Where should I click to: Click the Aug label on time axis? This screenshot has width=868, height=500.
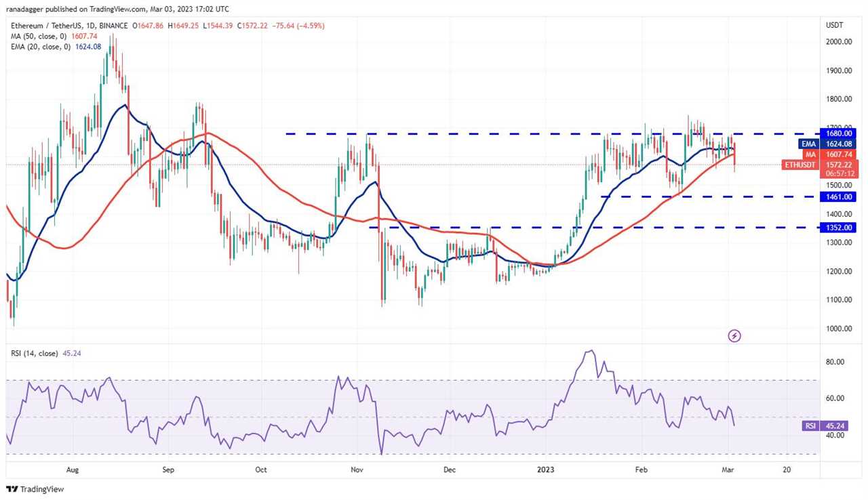[x=73, y=468]
